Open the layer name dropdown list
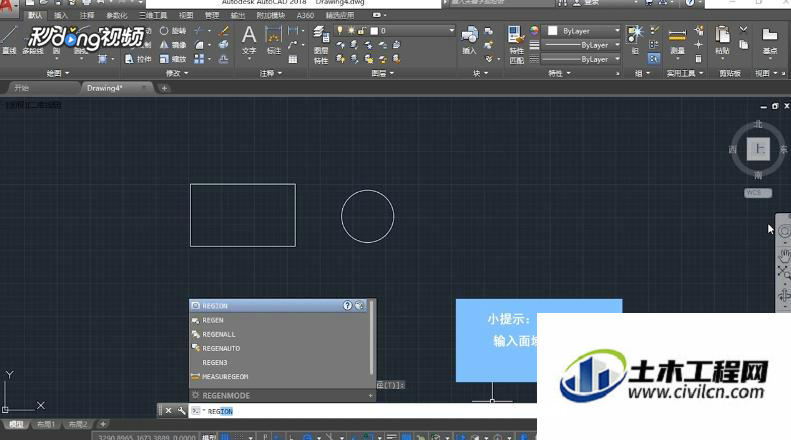 tap(451, 31)
